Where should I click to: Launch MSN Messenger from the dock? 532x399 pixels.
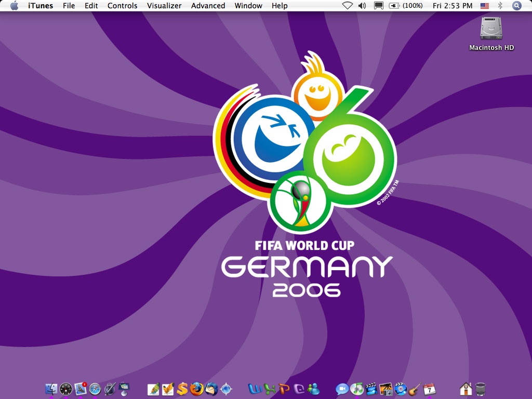click(313, 389)
